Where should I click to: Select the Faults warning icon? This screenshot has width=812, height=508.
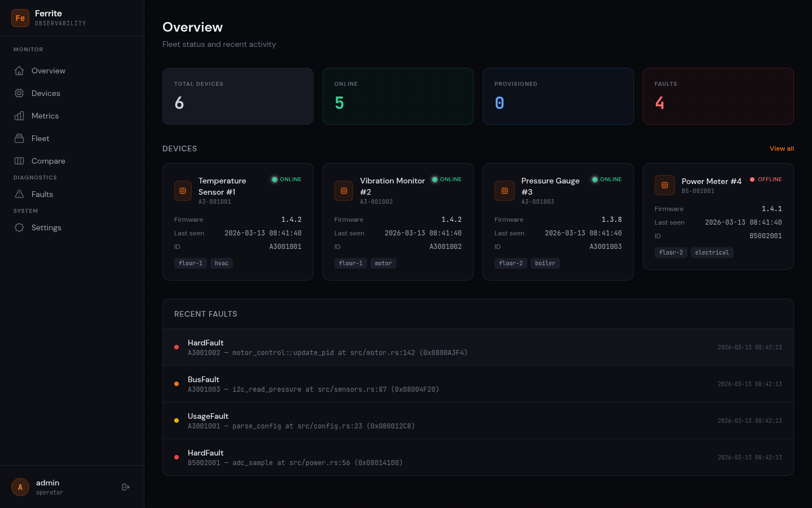[20, 194]
